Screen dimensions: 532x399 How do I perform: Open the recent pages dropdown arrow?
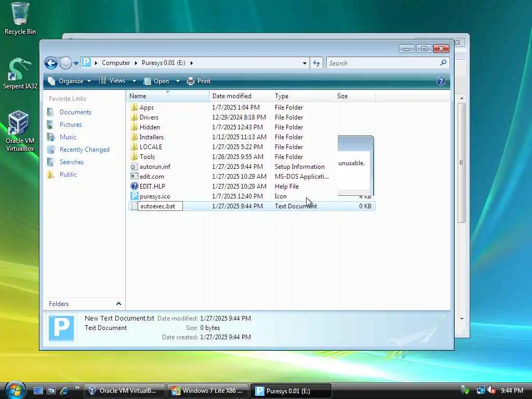(76, 63)
